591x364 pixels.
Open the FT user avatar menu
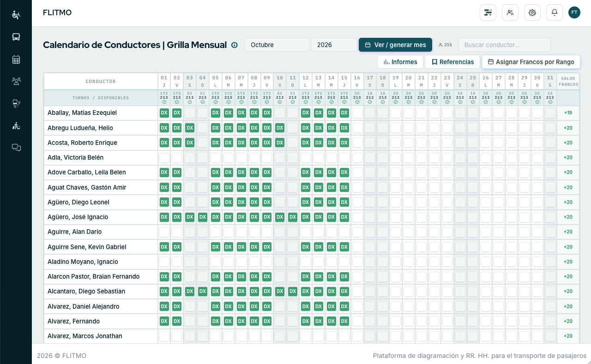(x=574, y=12)
